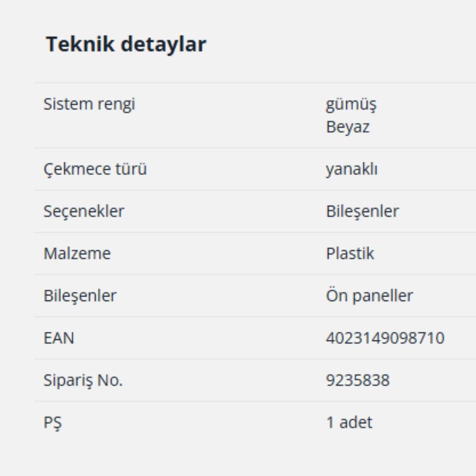
Task: Select the Malzeme label
Action: click(77, 253)
